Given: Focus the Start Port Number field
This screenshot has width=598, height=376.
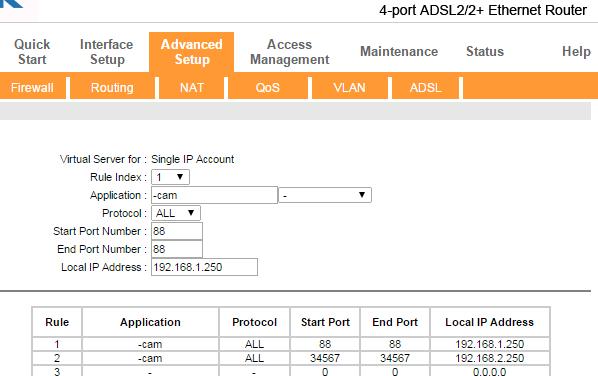Looking at the screenshot, I should point(177,231).
